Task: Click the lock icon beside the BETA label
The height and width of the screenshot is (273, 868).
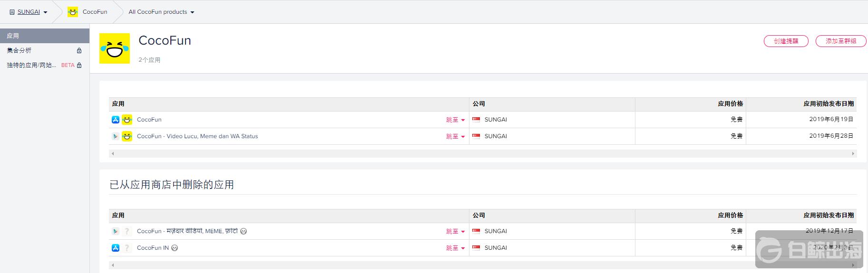Action: point(79,66)
